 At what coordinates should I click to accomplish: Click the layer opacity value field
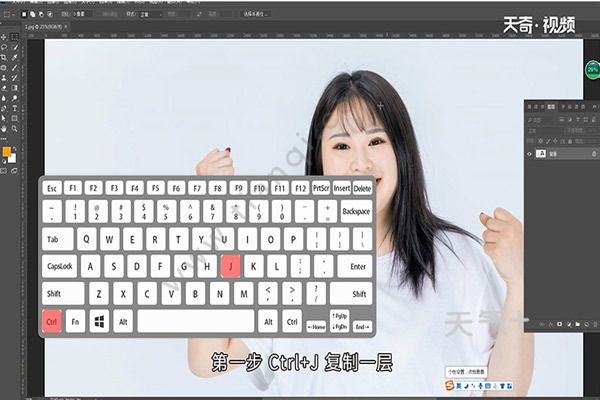point(592,131)
